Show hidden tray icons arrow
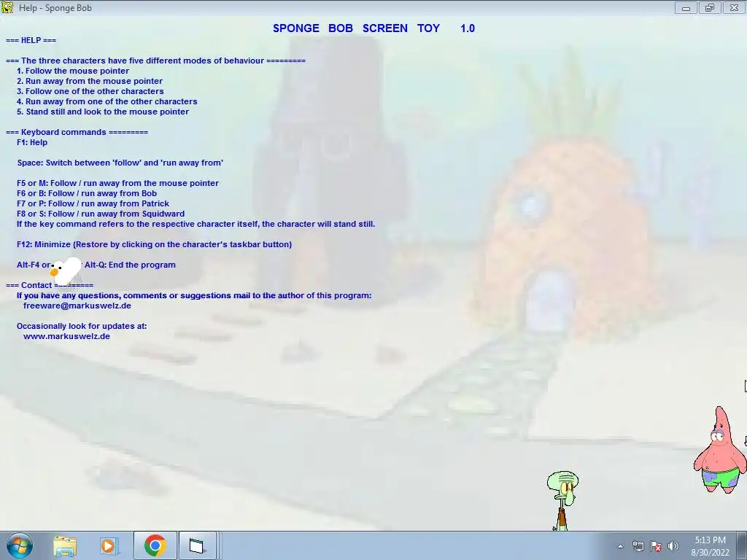The height and width of the screenshot is (560, 747). (x=620, y=546)
